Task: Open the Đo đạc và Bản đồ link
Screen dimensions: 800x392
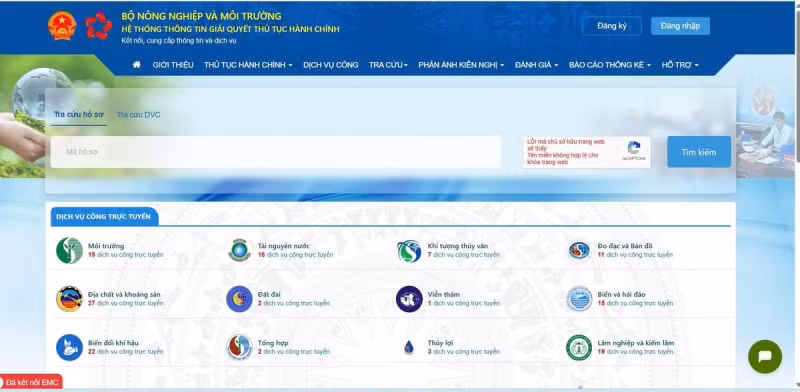Action: click(x=625, y=246)
